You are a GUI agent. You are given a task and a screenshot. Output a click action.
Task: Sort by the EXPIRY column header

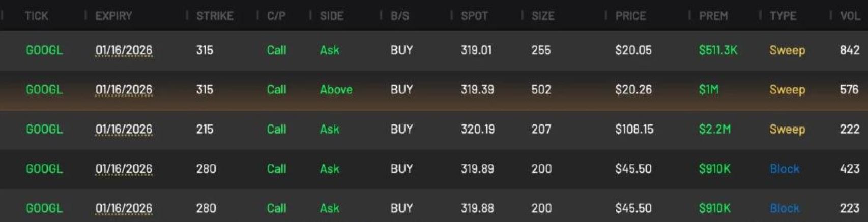point(113,16)
